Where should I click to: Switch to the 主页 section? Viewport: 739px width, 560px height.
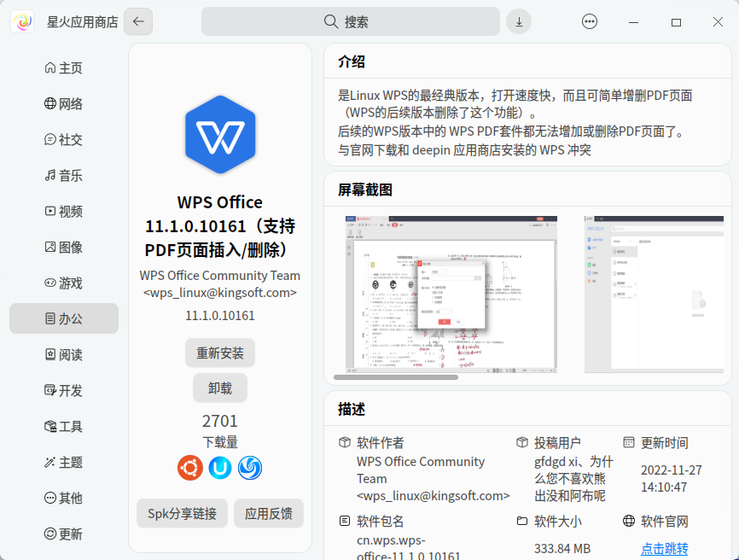[x=63, y=67]
